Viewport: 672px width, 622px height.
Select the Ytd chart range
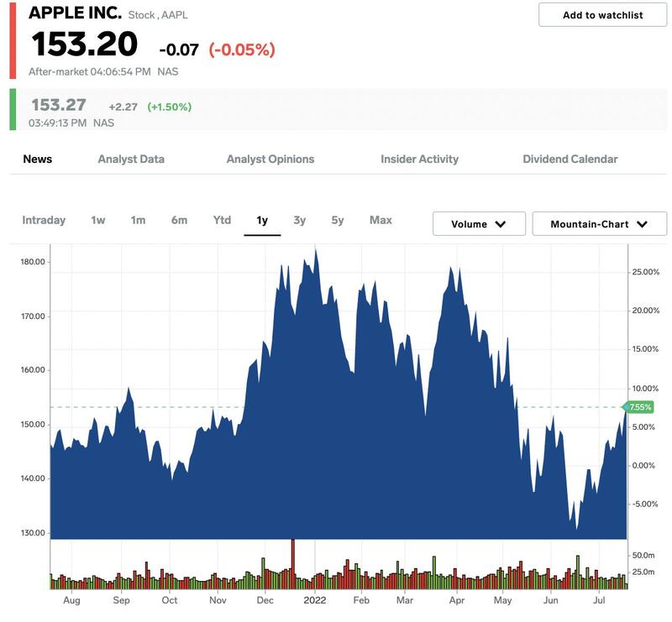pos(222,220)
